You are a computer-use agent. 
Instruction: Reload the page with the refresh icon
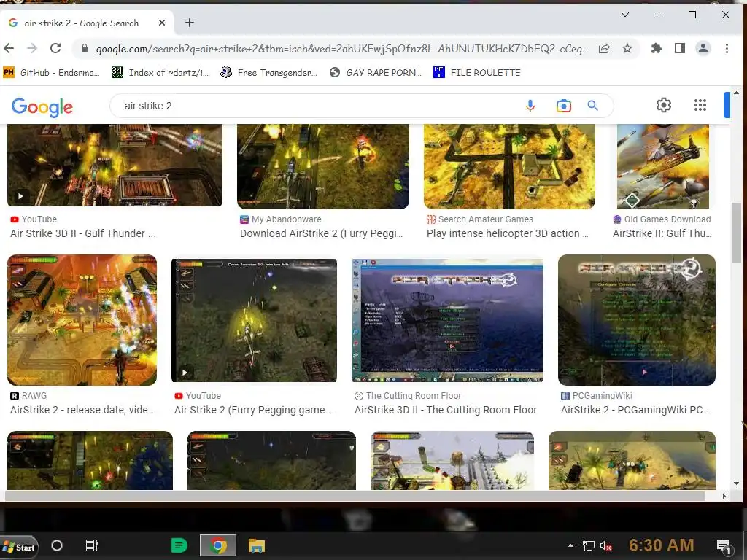pyautogui.click(x=55, y=48)
